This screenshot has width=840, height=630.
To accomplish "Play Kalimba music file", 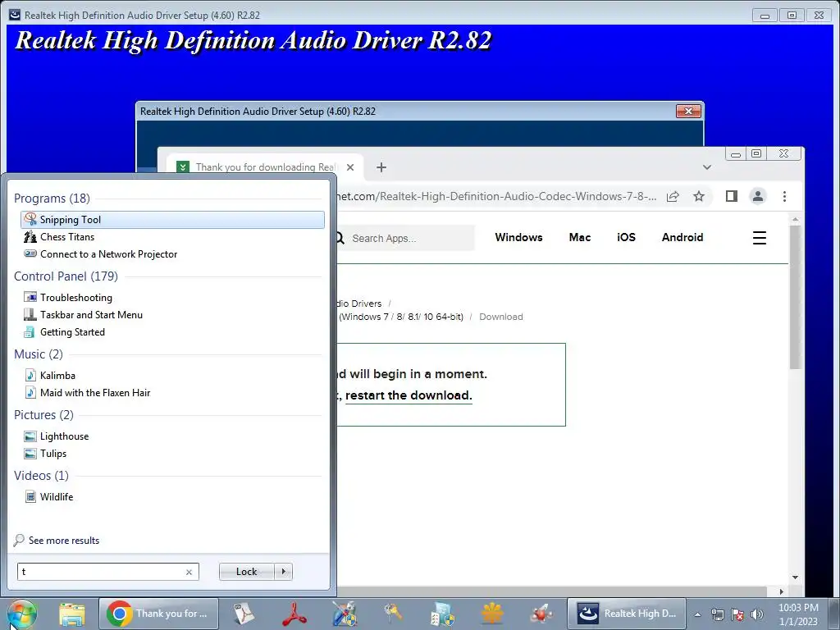I will click(x=57, y=376).
